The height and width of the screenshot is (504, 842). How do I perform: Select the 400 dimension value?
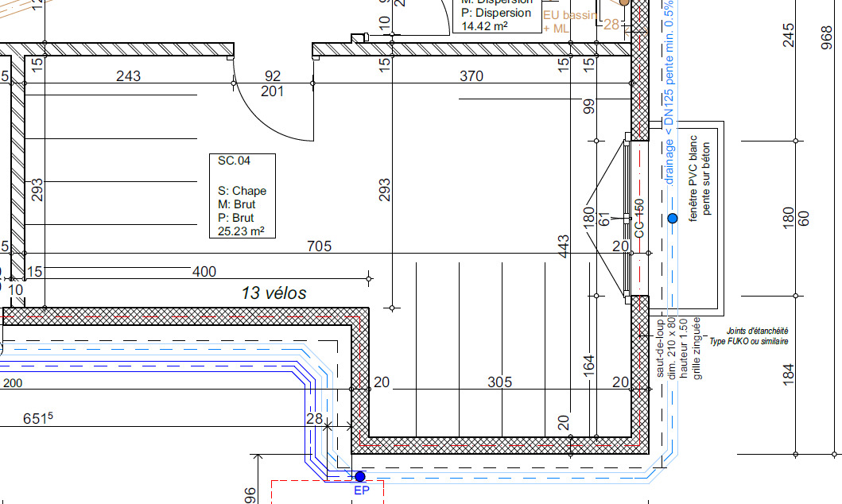(204, 272)
